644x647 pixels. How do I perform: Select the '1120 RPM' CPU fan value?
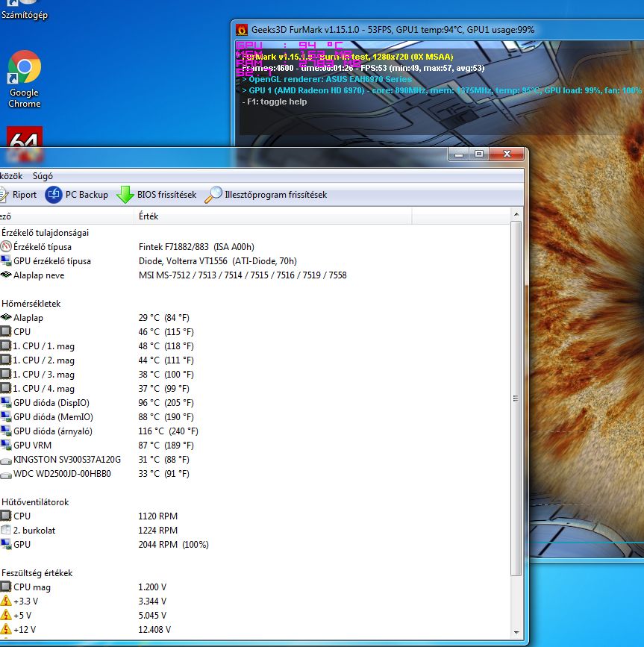click(x=158, y=516)
